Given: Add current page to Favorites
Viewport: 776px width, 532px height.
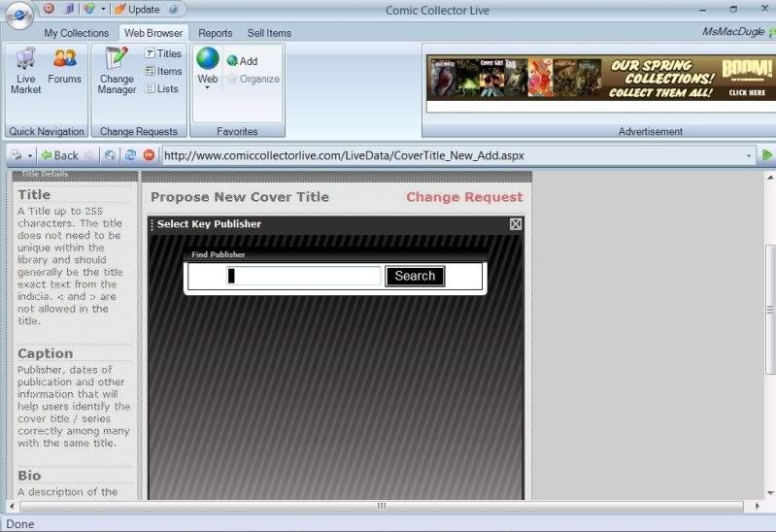Looking at the screenshot, I should tap(242, 61).
